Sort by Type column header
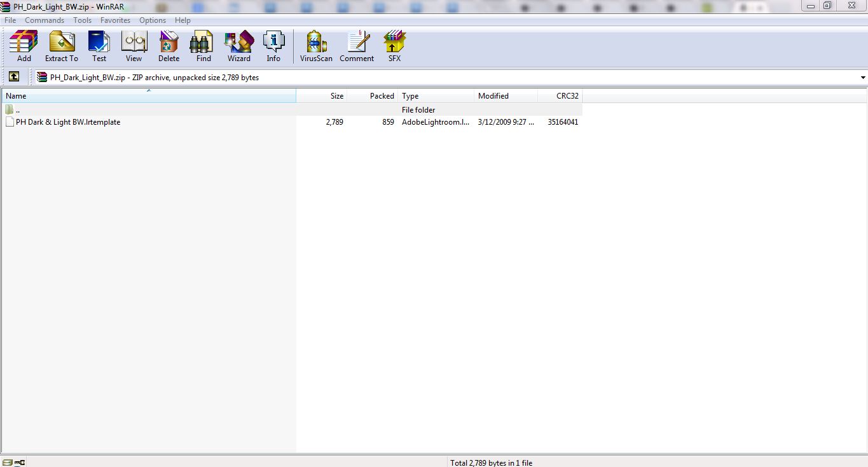Viewport: 868px width, 467px height. coord(436,95)
